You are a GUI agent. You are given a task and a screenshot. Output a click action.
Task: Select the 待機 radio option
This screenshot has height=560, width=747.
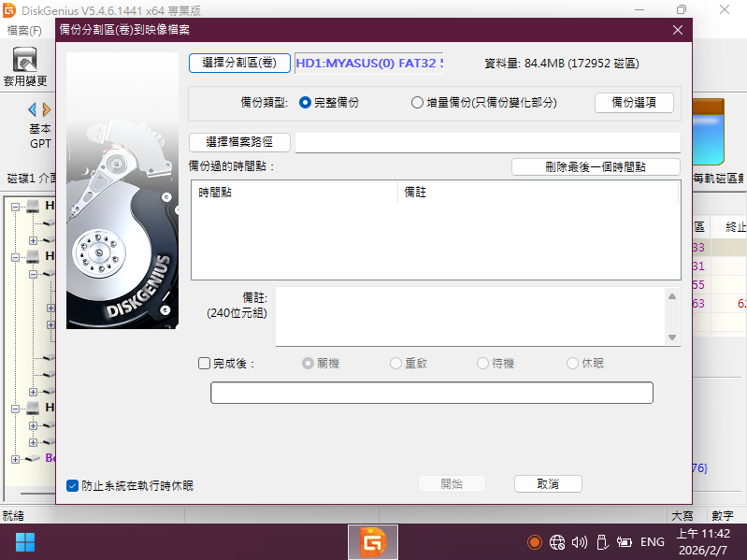(482, 364)
